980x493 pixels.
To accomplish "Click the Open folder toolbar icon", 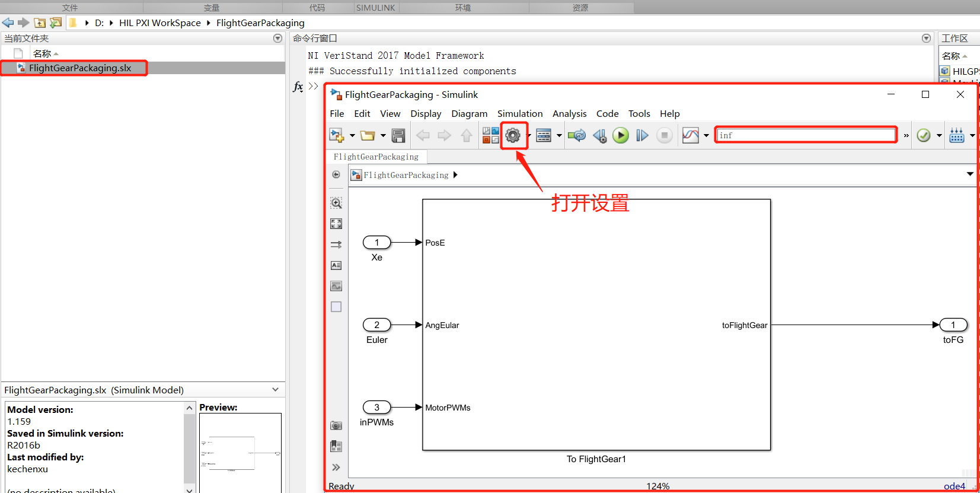I will tap(368, 135).
